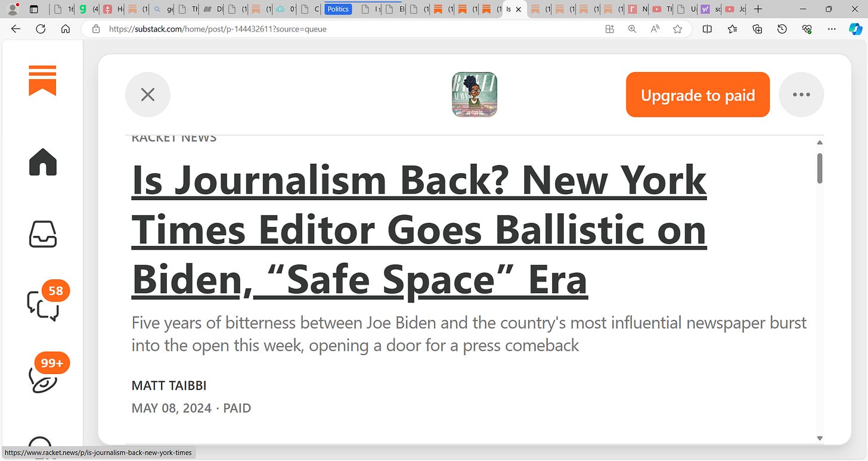Open Collections
Screen dimensions: 868x461
pos(757,29)
